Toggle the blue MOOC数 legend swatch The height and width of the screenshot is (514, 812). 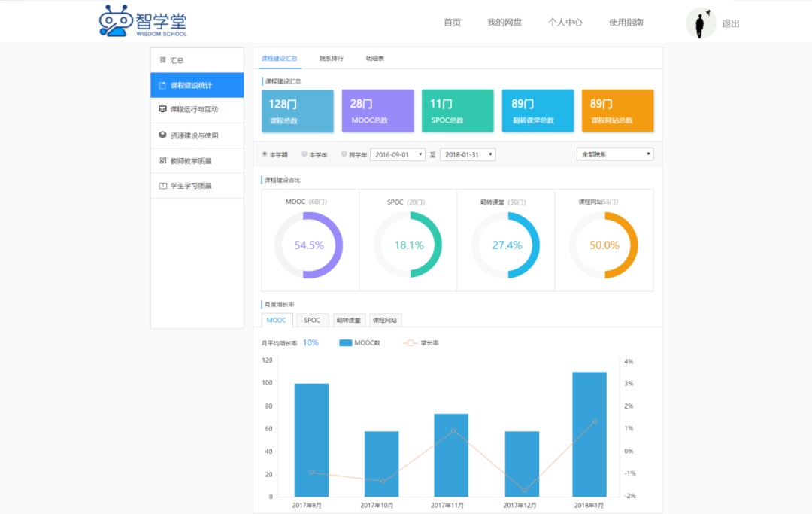[345, 343]
